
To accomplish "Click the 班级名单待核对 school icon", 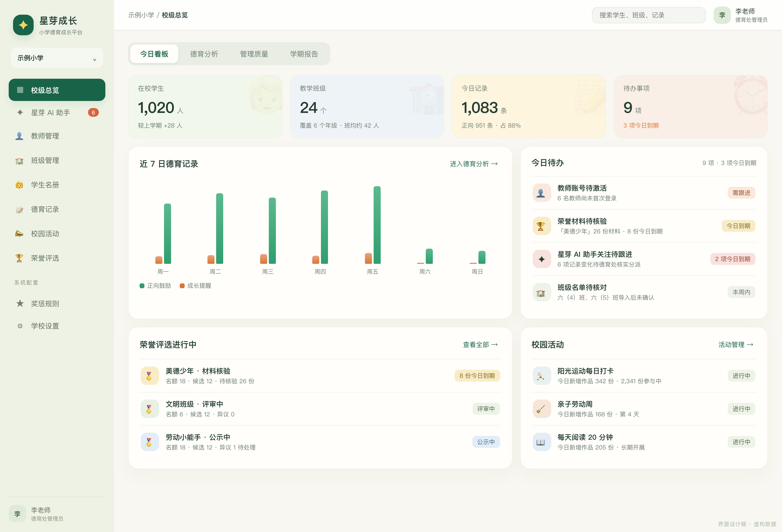I will [541, 292].
